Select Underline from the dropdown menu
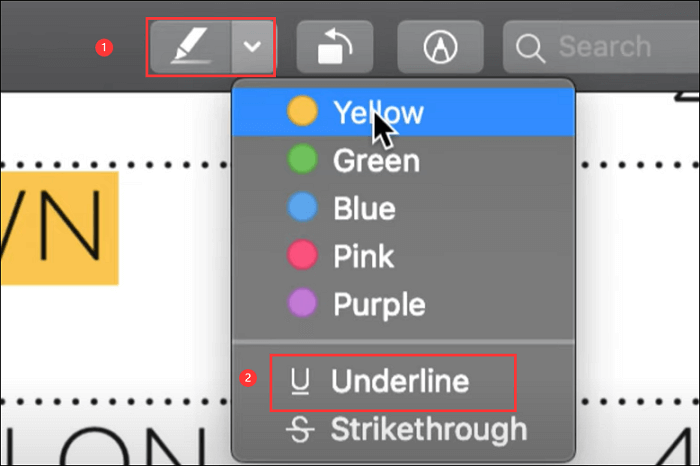Screen dimensions: 700x466 [x=400, y=380]
